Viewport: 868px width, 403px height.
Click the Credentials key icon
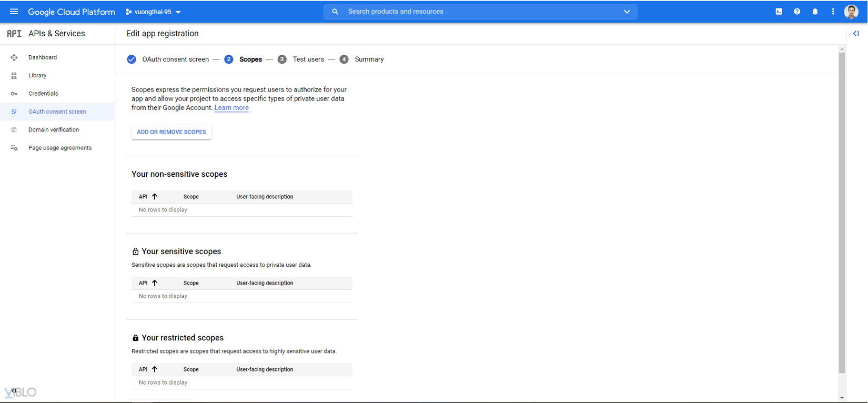click(x=14, y=94)
